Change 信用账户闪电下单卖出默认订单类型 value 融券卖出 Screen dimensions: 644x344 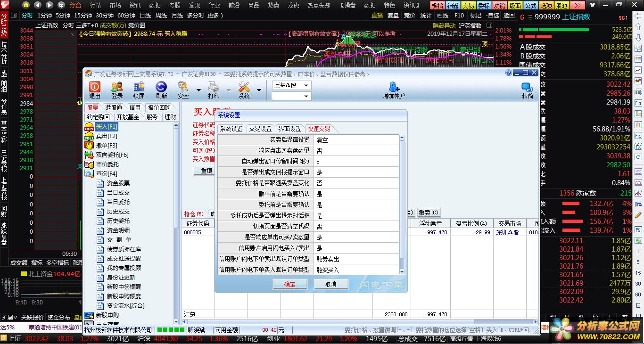pyautogui.click(x=356, y=259)
